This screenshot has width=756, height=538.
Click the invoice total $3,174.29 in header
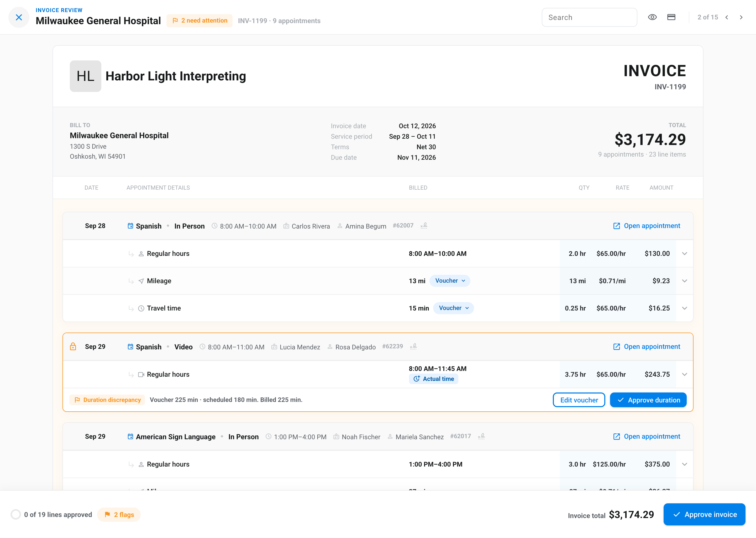650,139
